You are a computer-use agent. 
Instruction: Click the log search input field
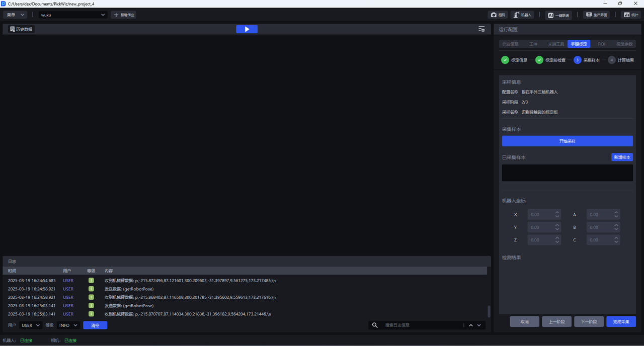[x=422, y=325]
